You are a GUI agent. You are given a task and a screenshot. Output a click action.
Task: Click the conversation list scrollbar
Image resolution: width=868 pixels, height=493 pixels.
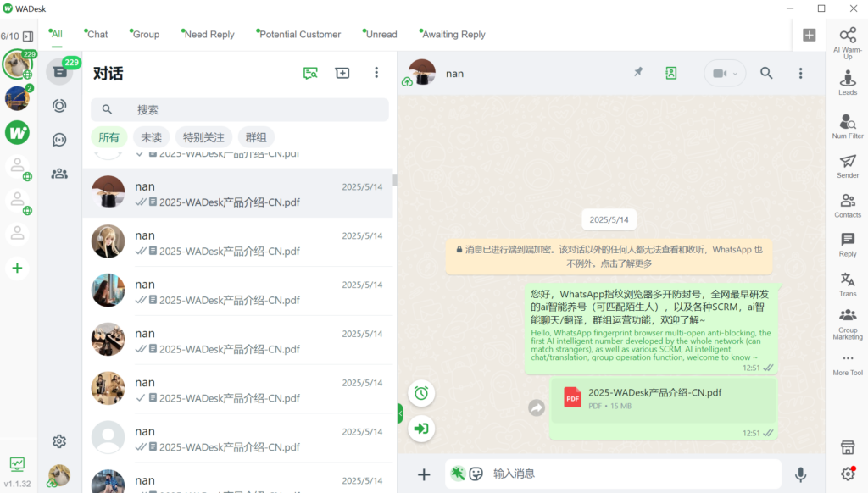395,180
